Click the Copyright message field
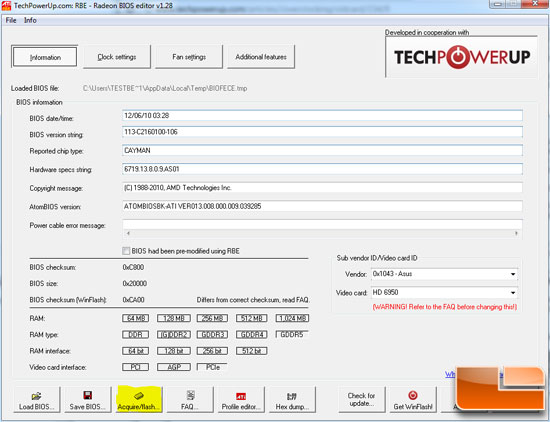The image size is (550, 422). click(322, 188)
